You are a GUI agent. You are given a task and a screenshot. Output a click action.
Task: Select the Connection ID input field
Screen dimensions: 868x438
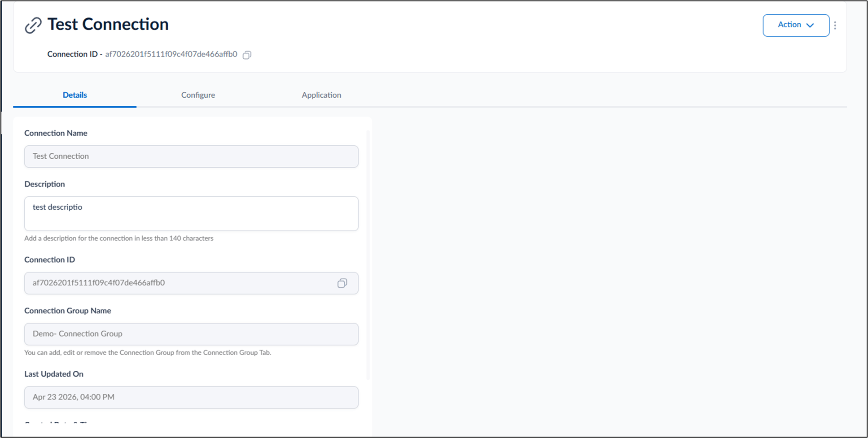[x=191, y=283]
